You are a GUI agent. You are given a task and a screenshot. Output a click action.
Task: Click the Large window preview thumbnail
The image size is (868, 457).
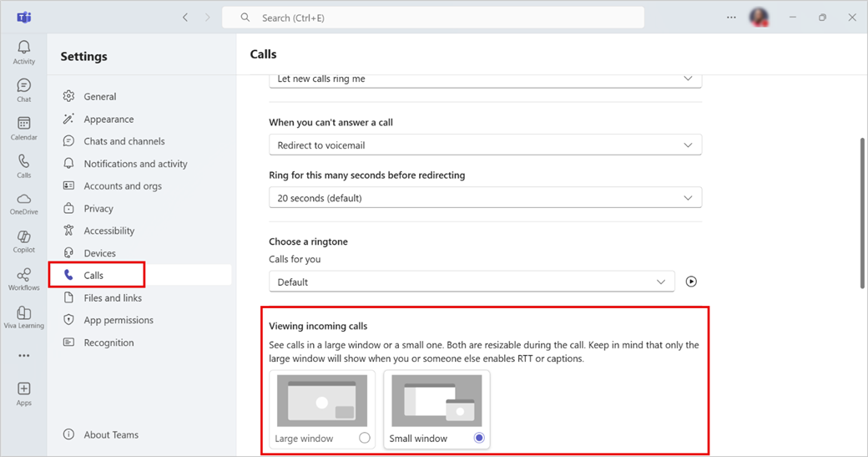pyautogui.click(x=322, y=400)
